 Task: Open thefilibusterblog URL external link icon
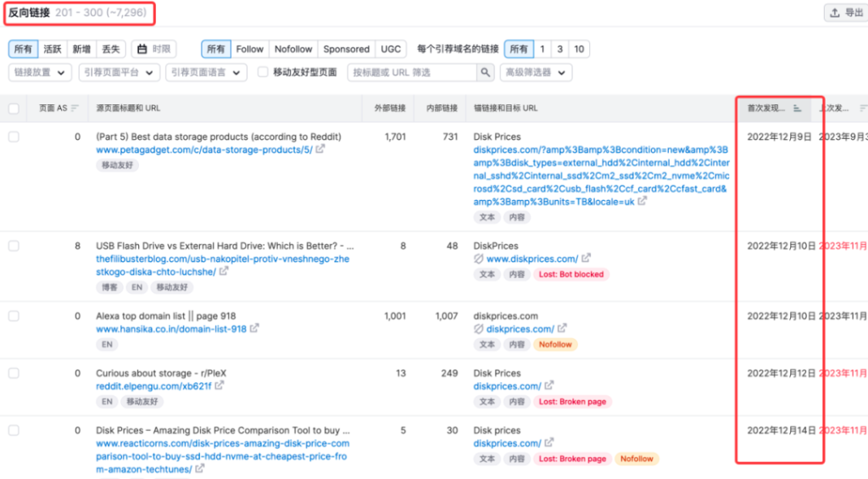pyautogui.click(x=224, y=271)
